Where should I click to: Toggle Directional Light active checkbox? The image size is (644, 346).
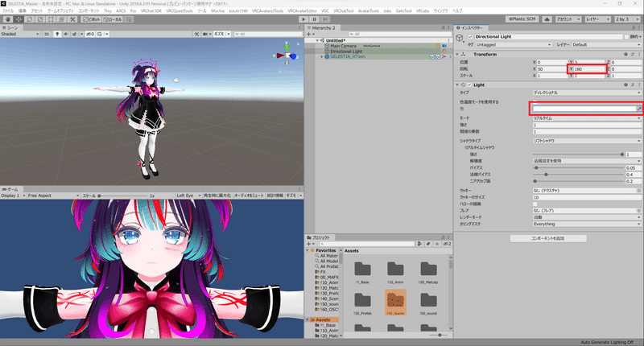pyautogui.click(x=470, y=36)
